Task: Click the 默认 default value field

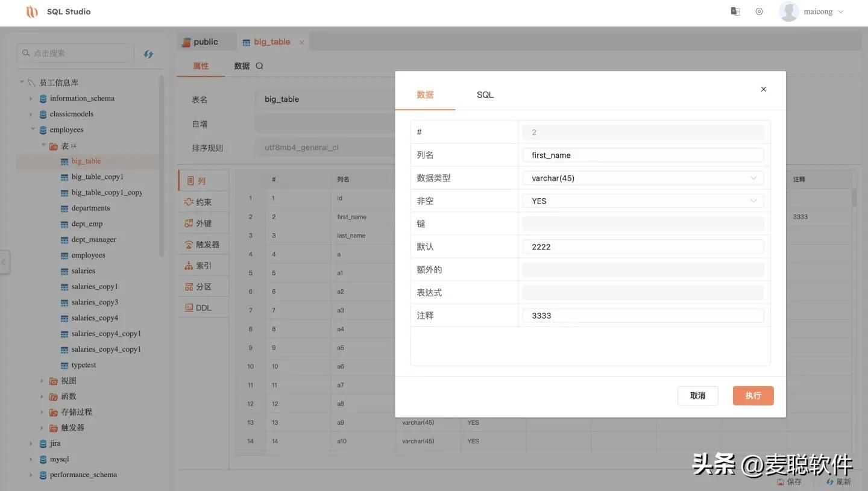Action: coord(643,247)
